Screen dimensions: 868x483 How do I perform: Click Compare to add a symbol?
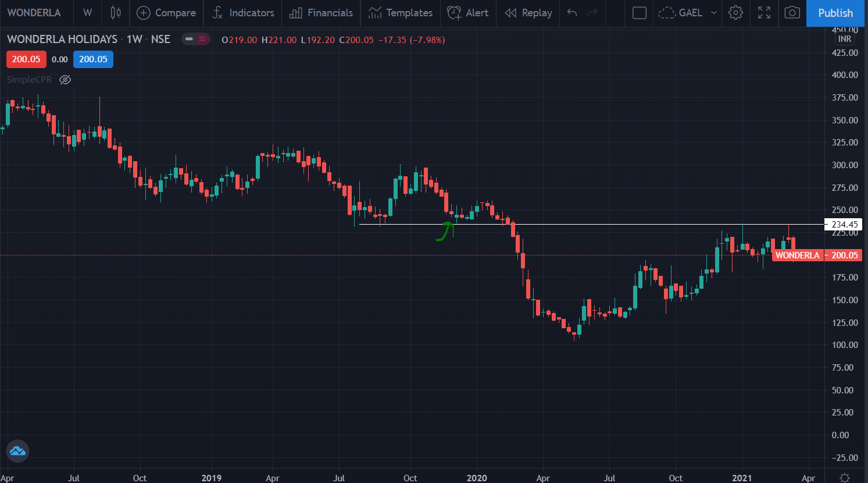166,13
